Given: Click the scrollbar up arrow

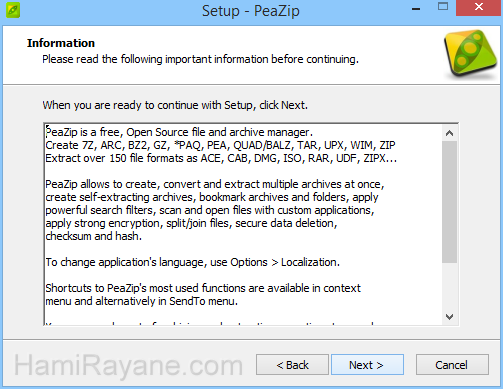Looking at the screenshot, I should click(x=449, y=133).
